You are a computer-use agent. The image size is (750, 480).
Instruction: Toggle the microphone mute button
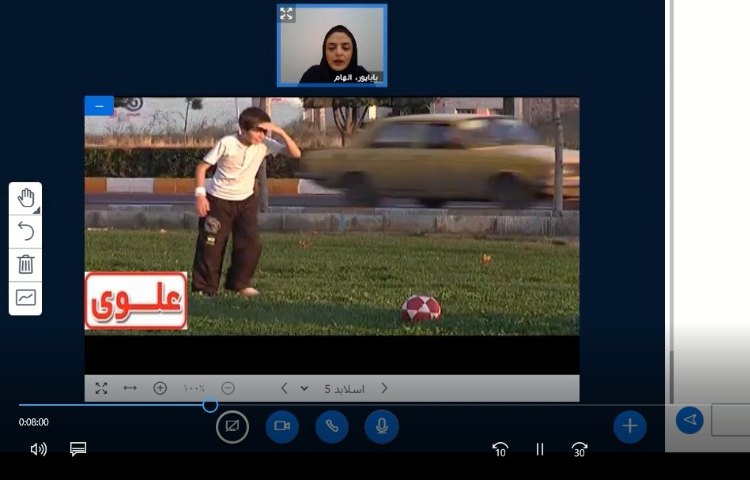pyautogui.click(x=382, y=426)
